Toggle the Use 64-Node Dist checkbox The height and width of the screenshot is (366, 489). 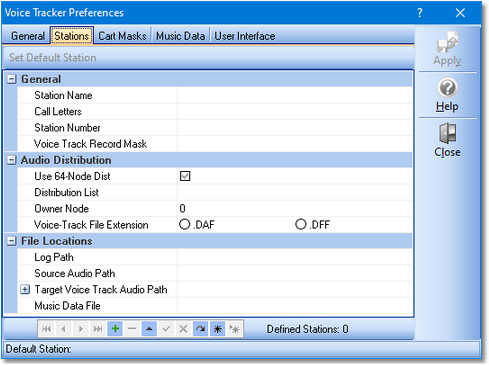[185, 176]
